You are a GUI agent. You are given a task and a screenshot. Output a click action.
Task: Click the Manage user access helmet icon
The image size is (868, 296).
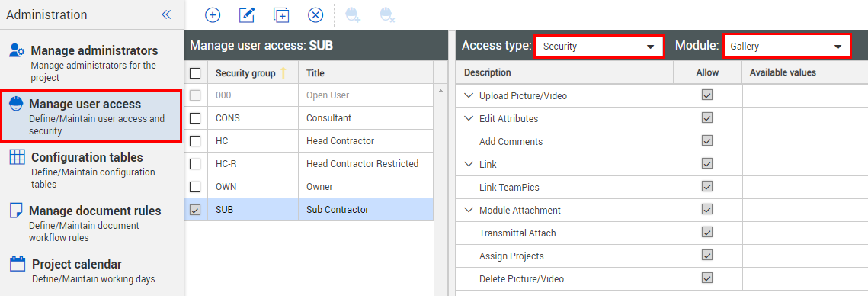[16, 104]
